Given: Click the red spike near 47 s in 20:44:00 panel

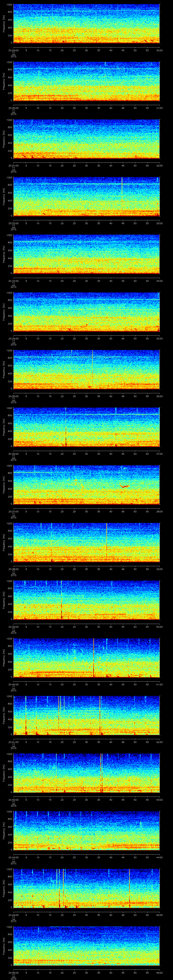Looking at the screenshot, I should click(130, 888).
